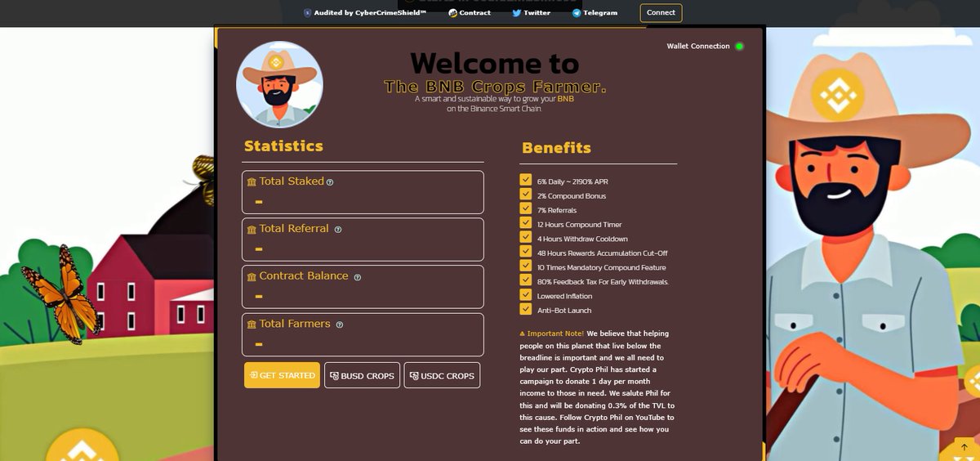Click the Total Staked help icon

click(330, 182)
